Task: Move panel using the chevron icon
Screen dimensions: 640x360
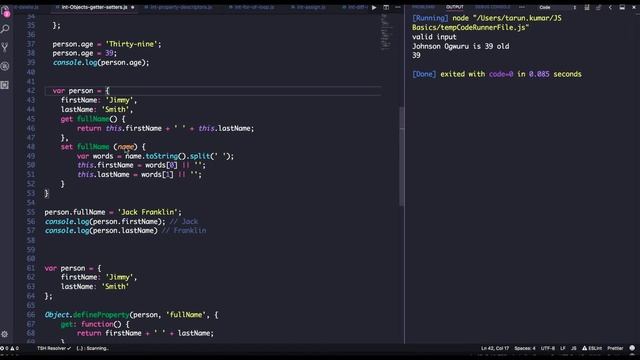Action: coord(610,7)
